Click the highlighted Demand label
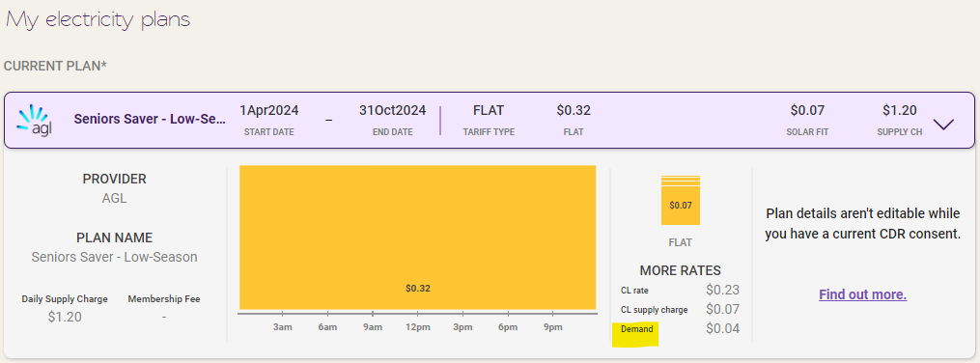The width and height of the screenshot is (980, 363). (637, 329)
